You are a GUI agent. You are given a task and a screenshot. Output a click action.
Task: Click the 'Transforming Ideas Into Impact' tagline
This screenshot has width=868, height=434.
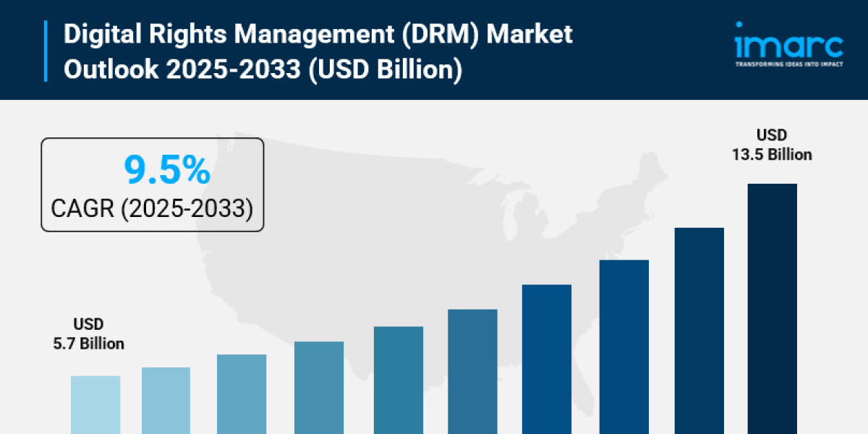click(788, 64)
